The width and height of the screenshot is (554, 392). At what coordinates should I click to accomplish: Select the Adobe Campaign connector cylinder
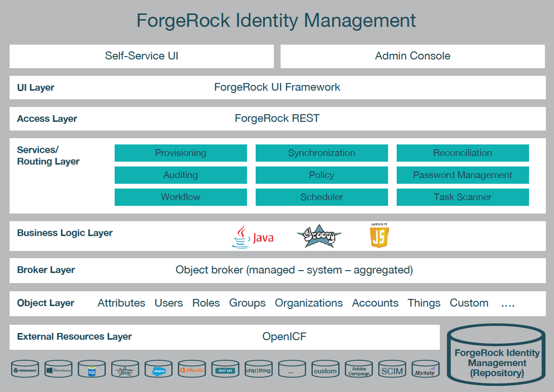pyautogui.click(x=359, y=370)
